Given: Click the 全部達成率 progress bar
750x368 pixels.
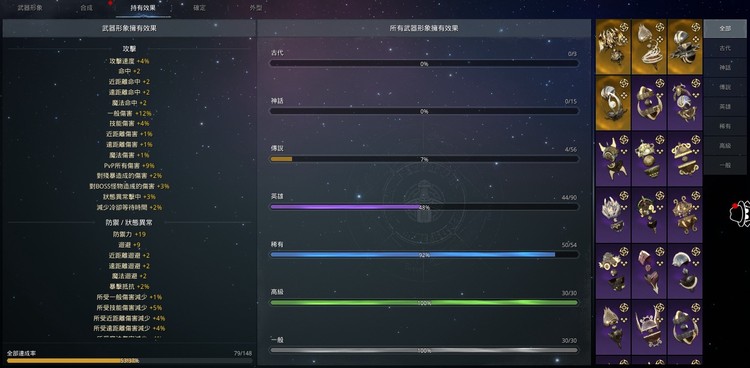Looking at the screenshot, I should [129, 360].
